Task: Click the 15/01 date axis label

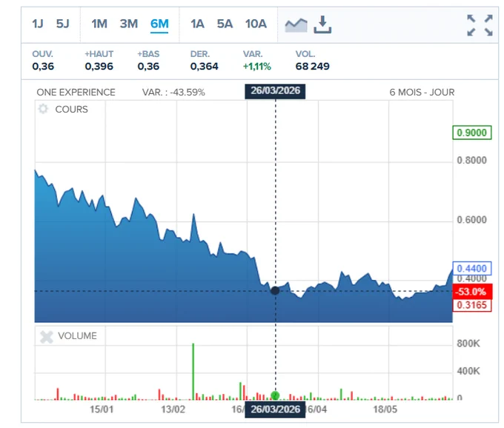Action: click(102, 409)
